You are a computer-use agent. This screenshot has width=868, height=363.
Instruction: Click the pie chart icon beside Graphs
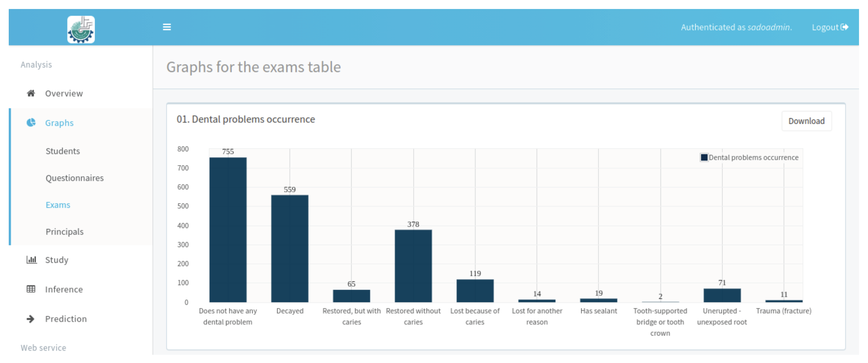pos(31,122)
